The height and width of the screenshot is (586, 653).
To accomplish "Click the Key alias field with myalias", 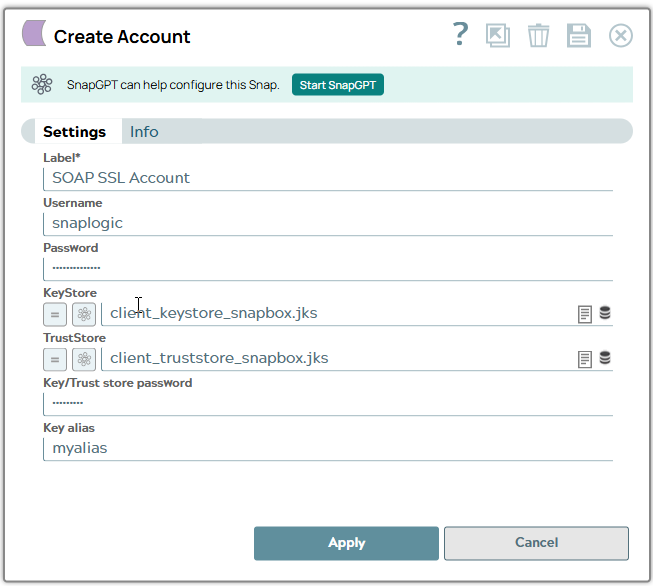I will [328, 449].
